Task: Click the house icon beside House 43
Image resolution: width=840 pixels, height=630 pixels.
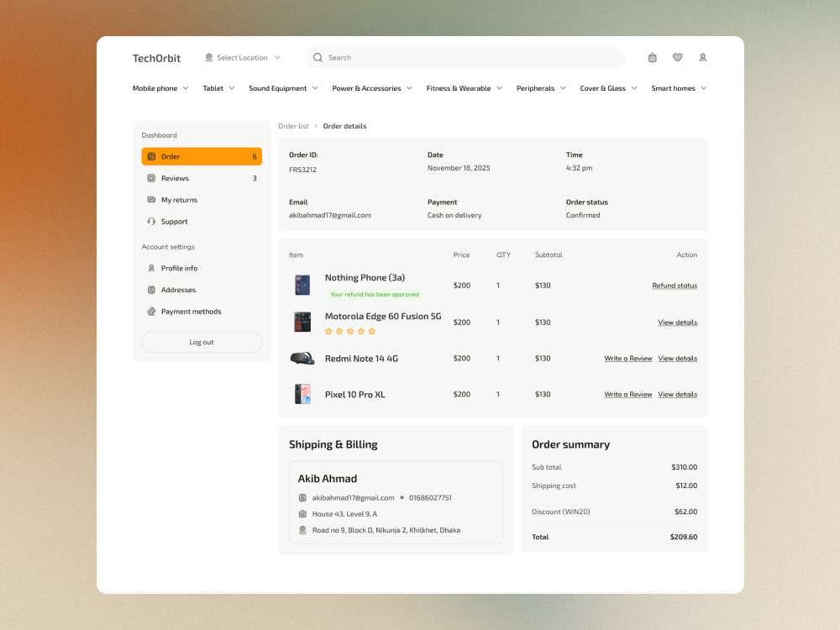Action: point(302,514)
